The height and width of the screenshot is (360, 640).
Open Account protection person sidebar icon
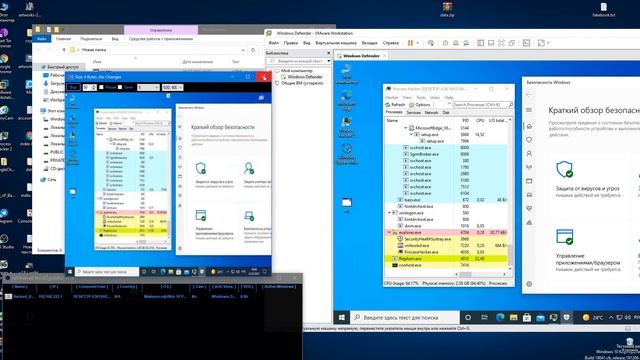tap(529, 153)
